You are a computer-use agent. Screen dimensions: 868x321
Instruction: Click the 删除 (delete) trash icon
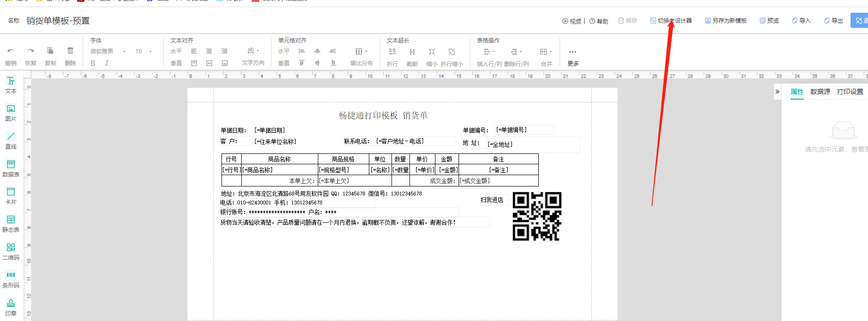click(70, 51)
